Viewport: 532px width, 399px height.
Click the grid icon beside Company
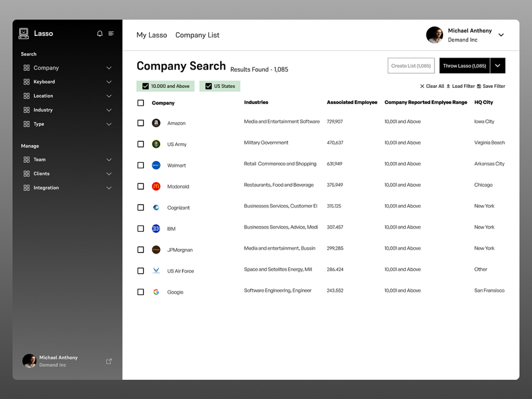click(26, 68)
